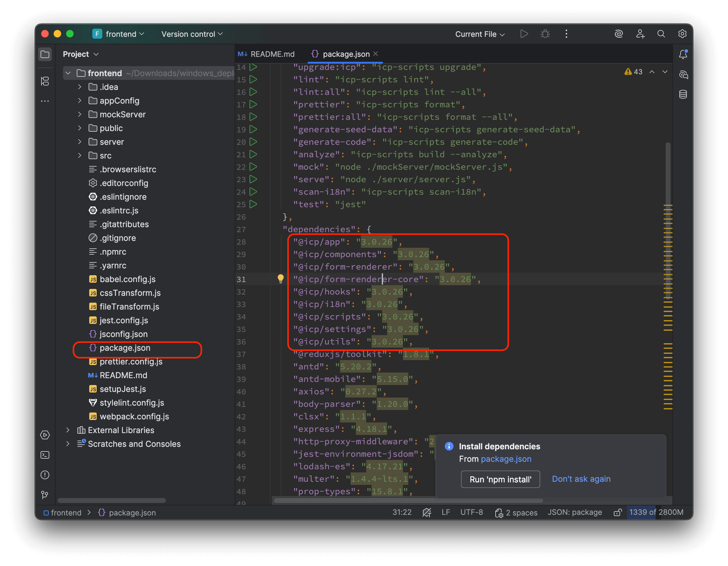Expand the src folder
728x566 pixels.
(79, 155)
